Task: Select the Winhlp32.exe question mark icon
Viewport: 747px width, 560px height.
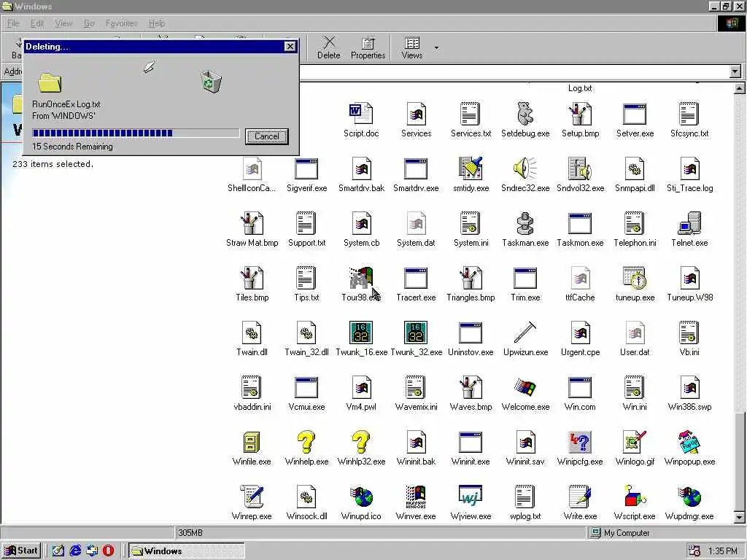Action: 360,442
